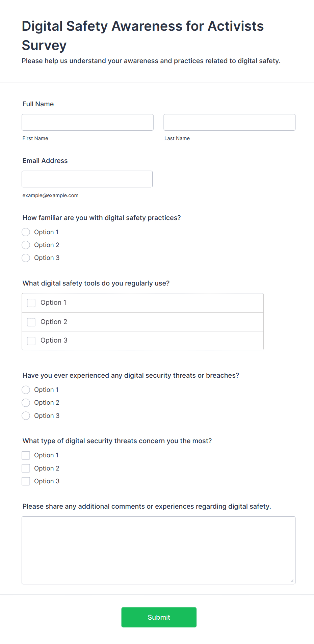Check Option 2 under digital safety tools used
Viewport: 314px width, 644px height.
click(31, 322)
